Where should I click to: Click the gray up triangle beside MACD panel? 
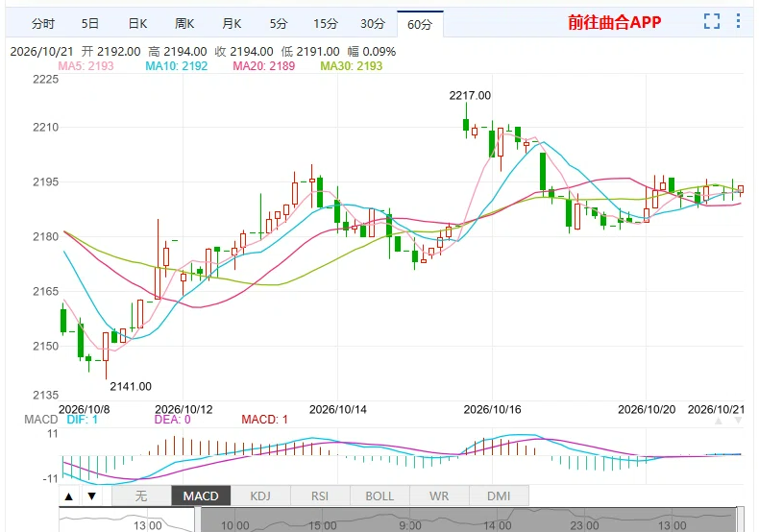(719, 422)
